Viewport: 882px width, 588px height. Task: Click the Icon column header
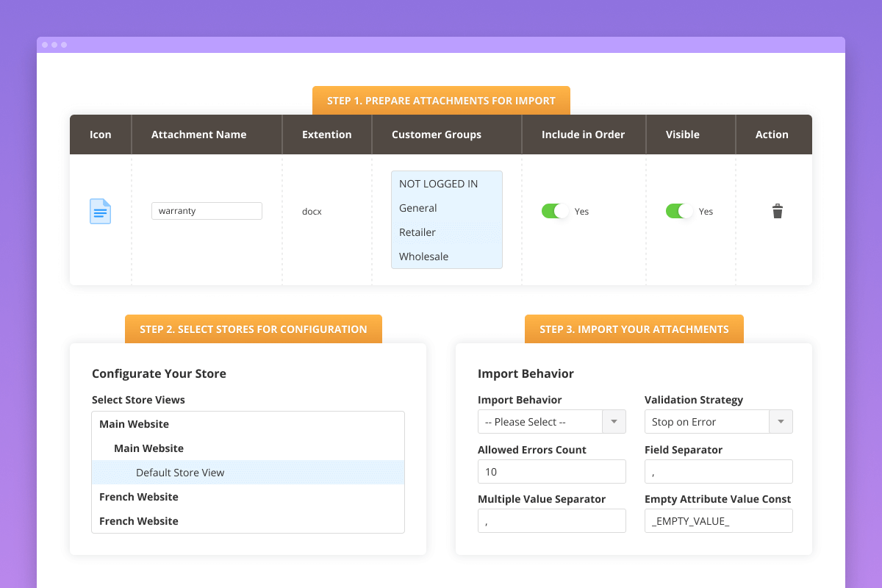[100, 135]
